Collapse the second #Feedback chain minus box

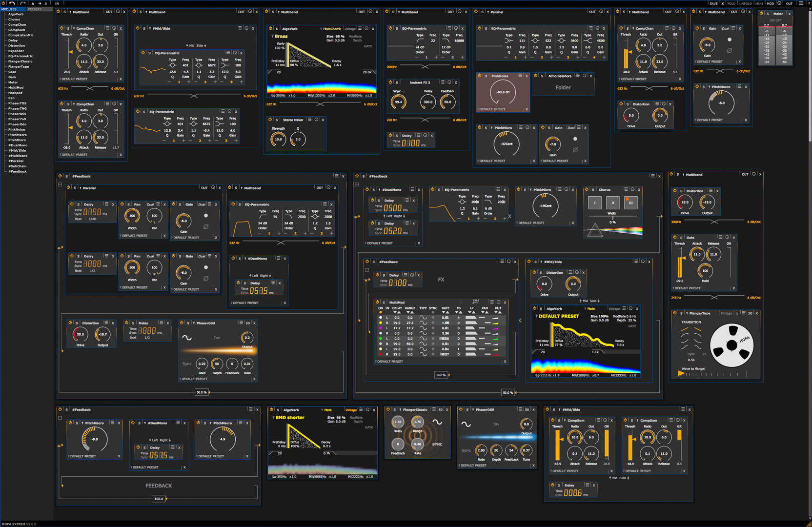(357, 184)
